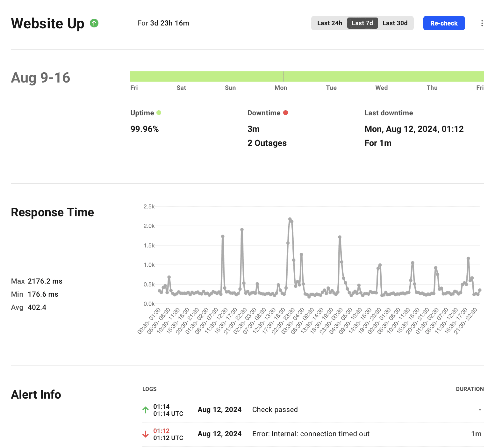
Task: Click the 2 Outages text
Action: [x=267, y=143]
